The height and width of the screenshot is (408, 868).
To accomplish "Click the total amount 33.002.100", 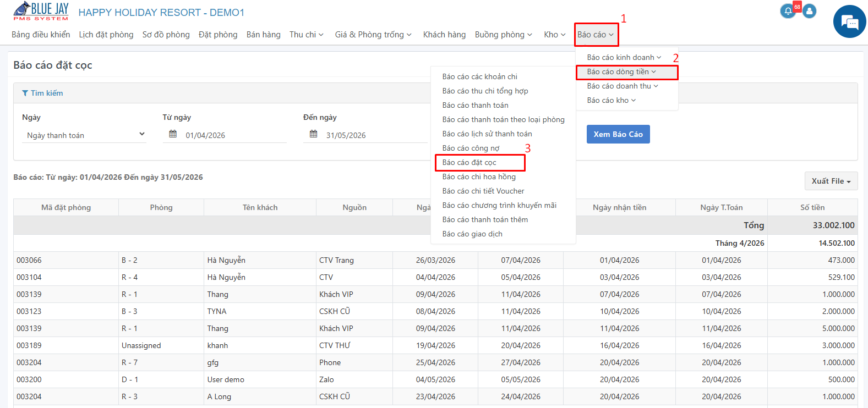I will (834, 225).
